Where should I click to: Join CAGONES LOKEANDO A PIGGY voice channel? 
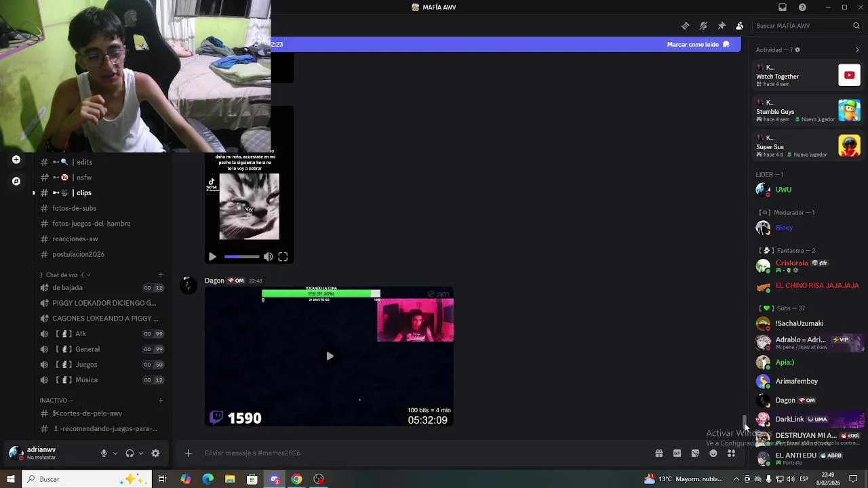click(102, 319)
